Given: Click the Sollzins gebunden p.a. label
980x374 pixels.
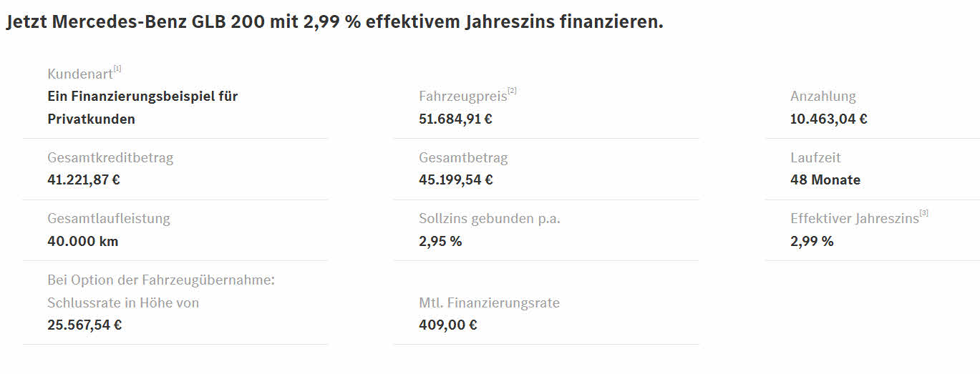Looking at the screenshot, I should pyautogui.click(x=489, y=219).
